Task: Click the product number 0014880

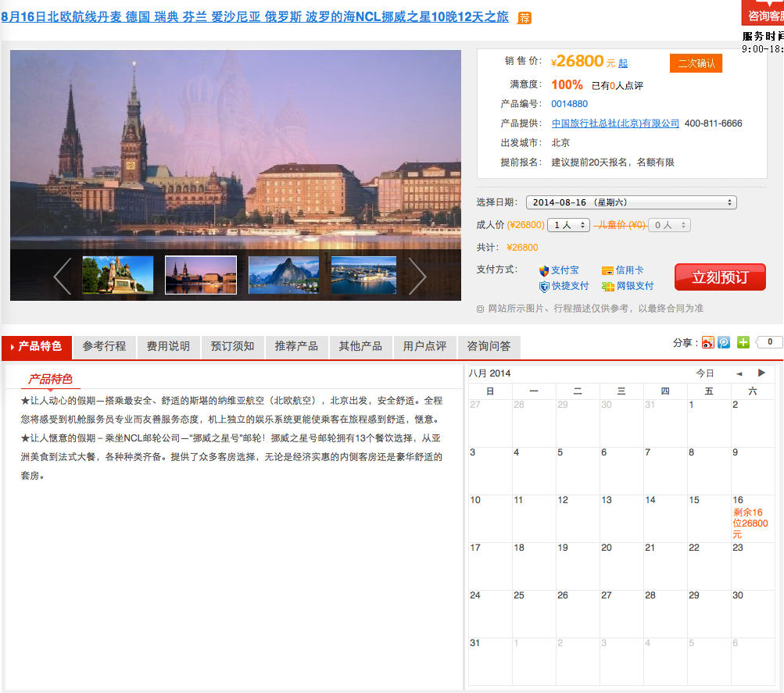Action: click(570, 104)
